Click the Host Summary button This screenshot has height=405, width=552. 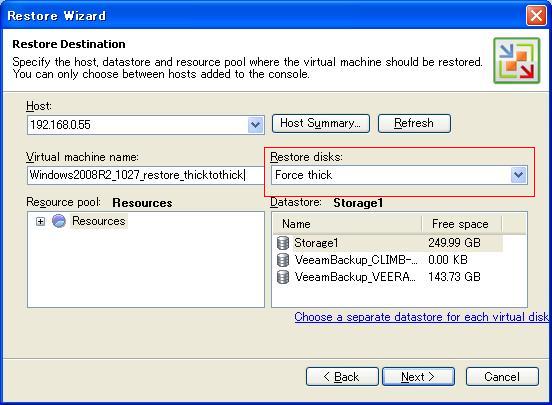(x=321, y=123)
